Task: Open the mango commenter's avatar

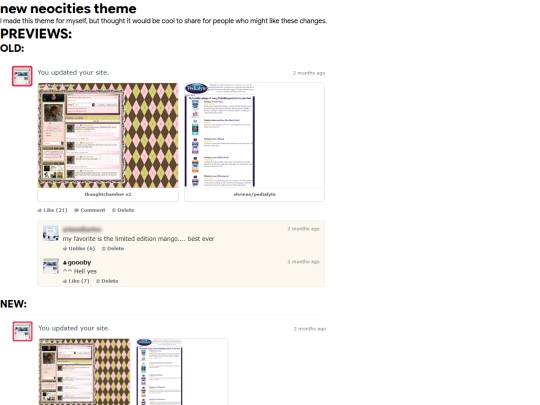Action: point(51,233)
